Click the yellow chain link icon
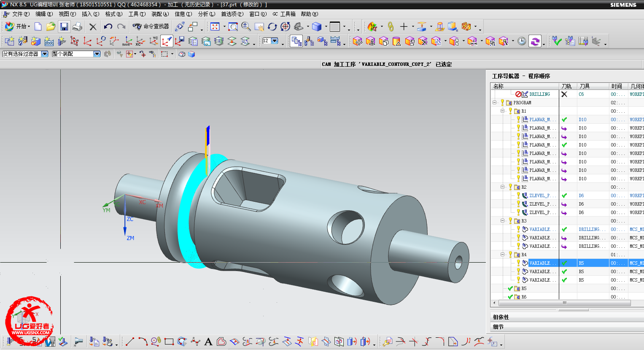This screenshot has height=350, width=644. [391, 27]
